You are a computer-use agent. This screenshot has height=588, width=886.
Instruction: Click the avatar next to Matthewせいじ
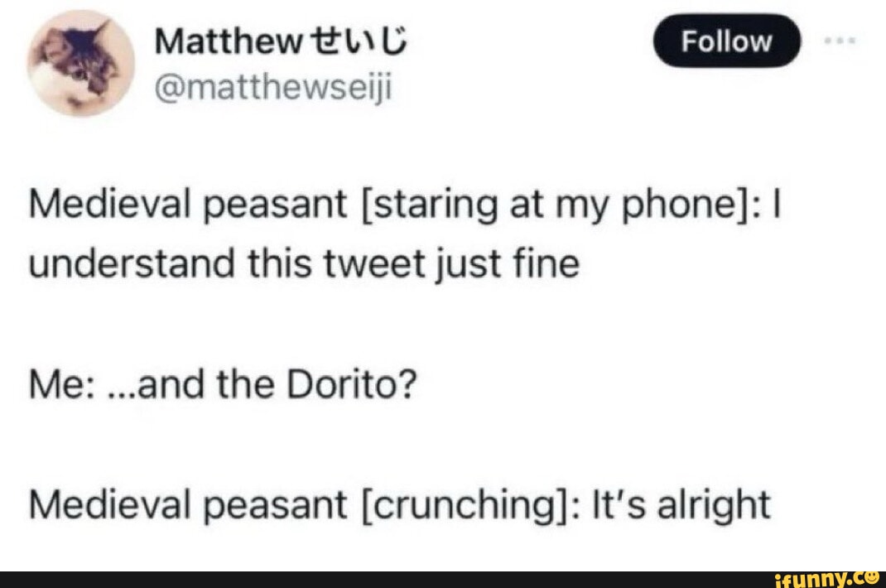[80, 62]
